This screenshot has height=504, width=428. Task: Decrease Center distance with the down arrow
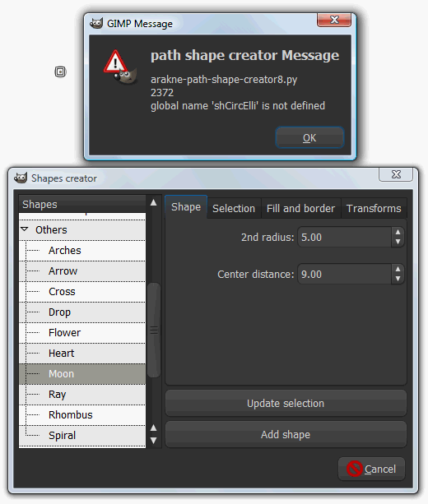point(398,279)
